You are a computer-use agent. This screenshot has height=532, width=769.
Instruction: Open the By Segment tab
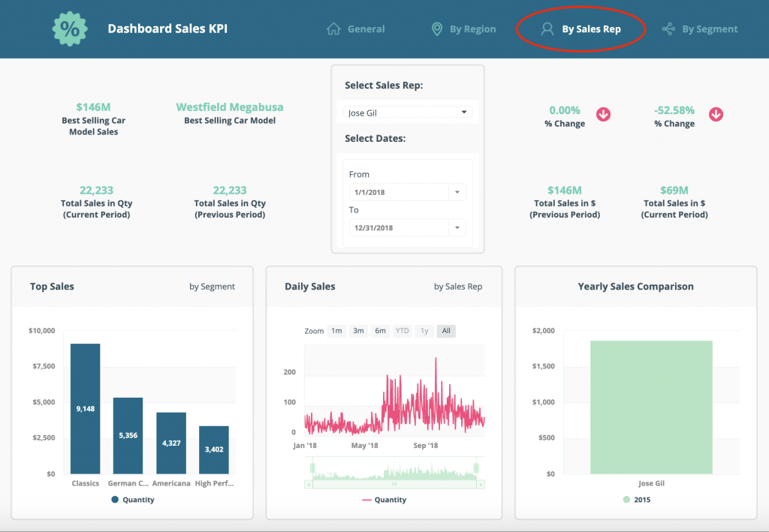(x=710, y=29)
